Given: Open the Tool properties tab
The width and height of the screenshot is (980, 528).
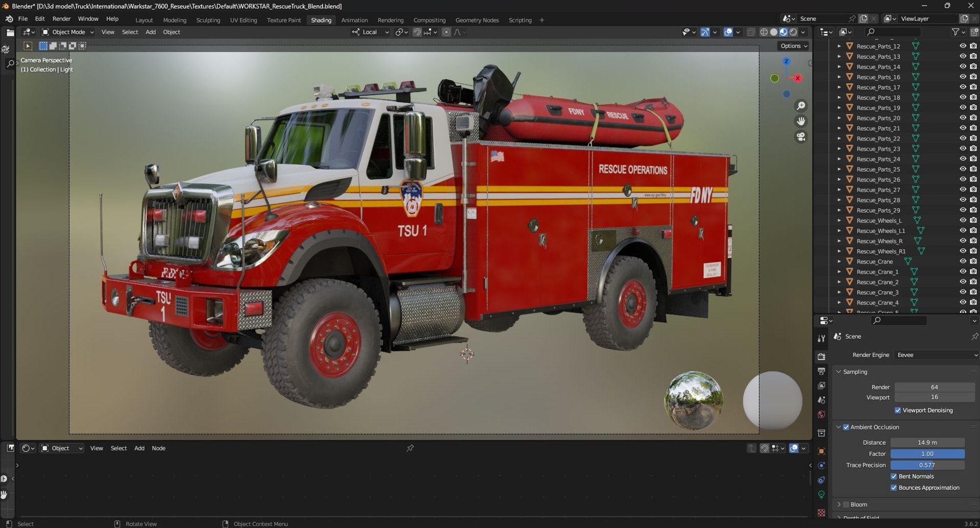Looking at the screenshot, I should click(x=821, y=339).
